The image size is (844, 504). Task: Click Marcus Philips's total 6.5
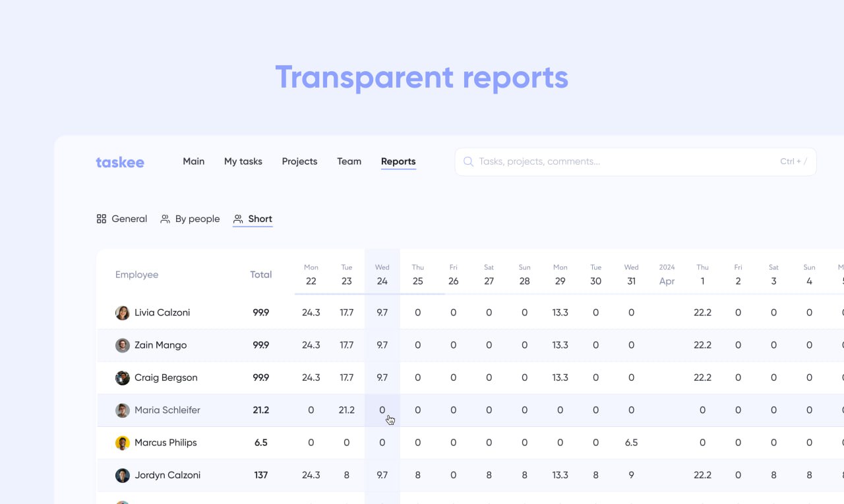pos(261,443)
